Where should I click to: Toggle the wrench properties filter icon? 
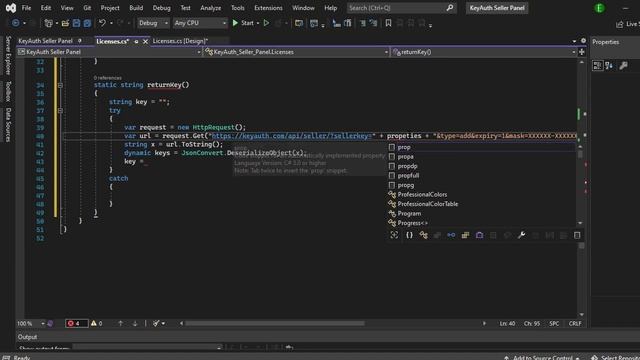pyautogui.click(x=521, y=235)
